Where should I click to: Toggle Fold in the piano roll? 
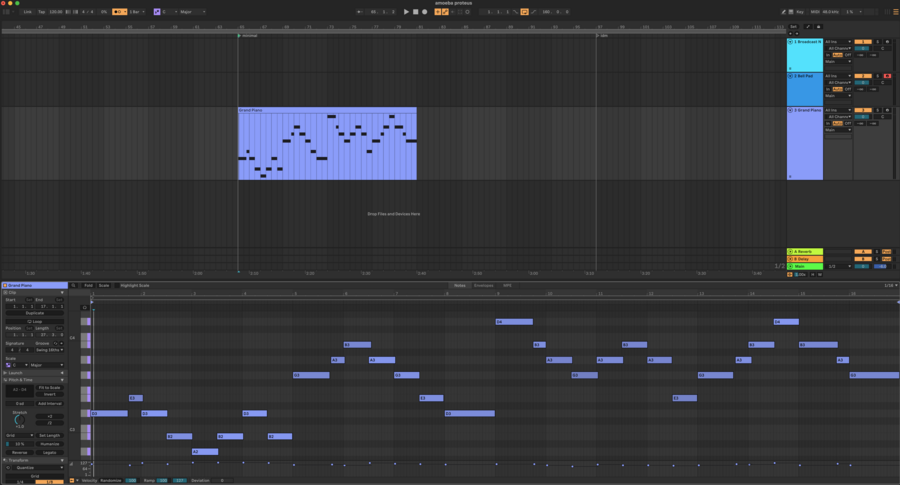(88, 285)
